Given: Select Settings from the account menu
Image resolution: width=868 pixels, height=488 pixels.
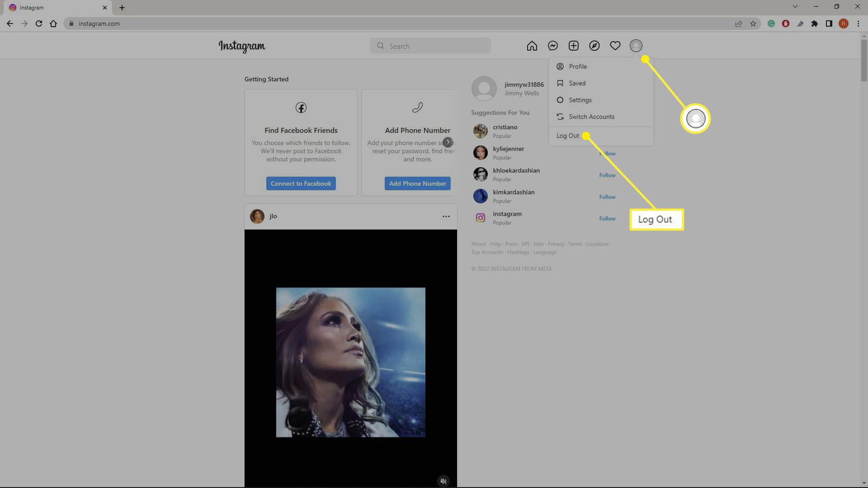Looking at the screenshot, I should tap(580, 99).
